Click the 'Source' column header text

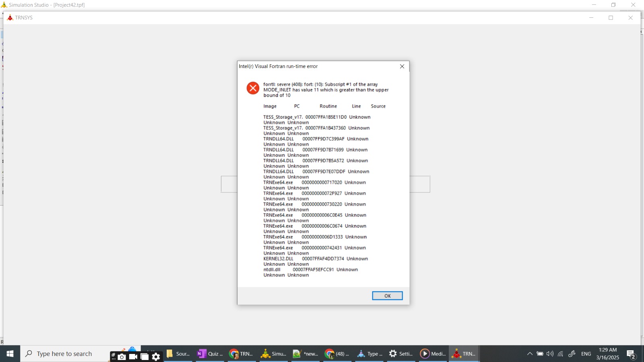click(x=378, y=106)
